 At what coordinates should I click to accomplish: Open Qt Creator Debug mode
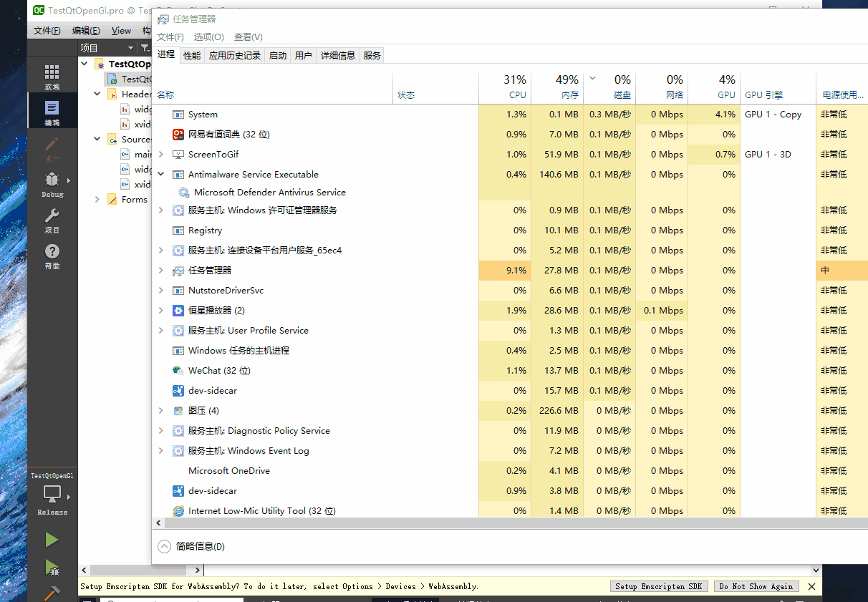point(52,184)
